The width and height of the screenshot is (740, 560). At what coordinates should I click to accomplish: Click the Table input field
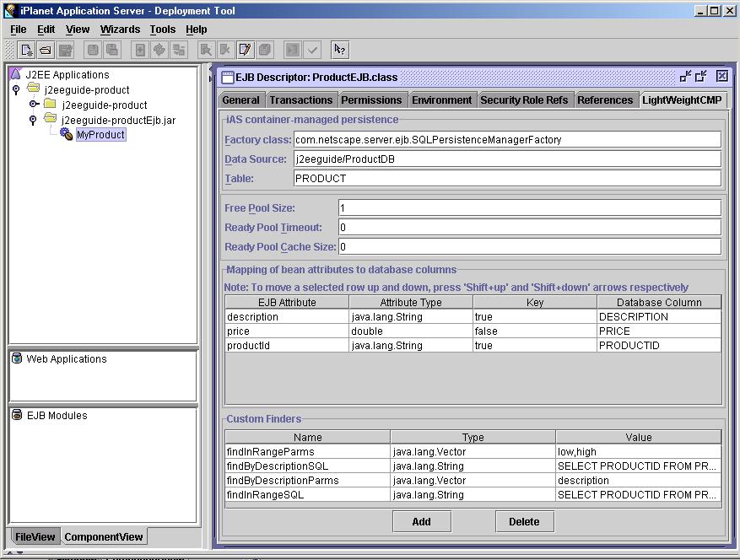[507, 178]
